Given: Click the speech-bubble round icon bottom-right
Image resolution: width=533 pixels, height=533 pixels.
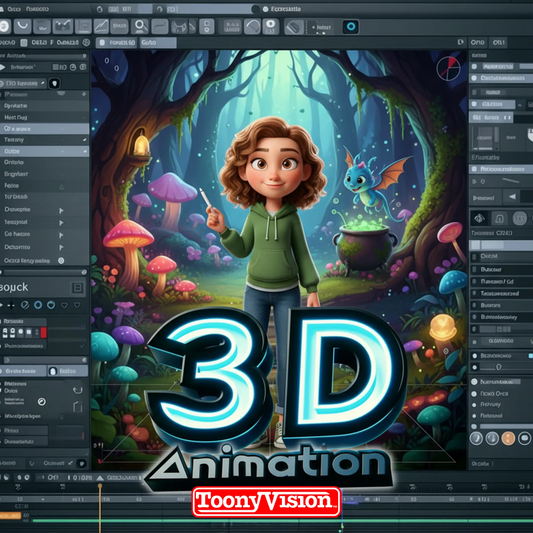Looking at the screenshot, I should pyautogui.click(x=524, y=439).
